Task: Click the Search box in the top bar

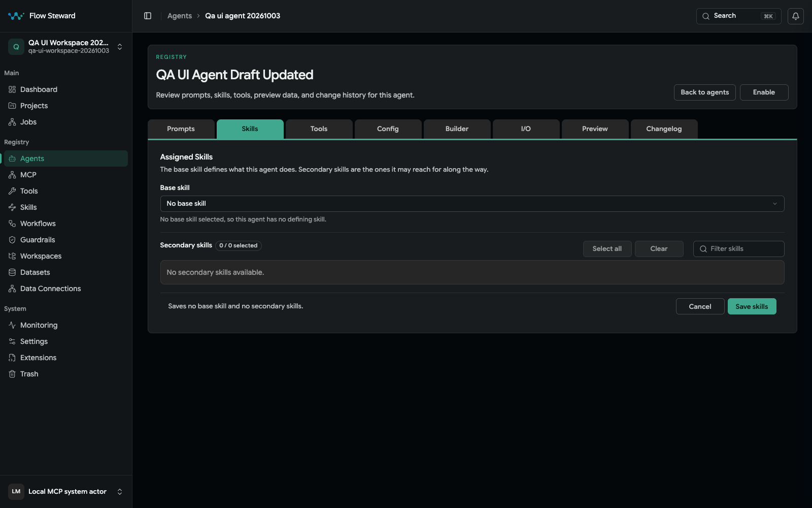Action: [739, 16]
